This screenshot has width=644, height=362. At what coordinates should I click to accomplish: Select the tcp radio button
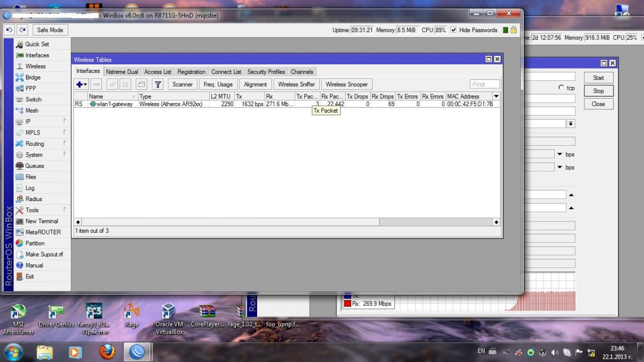[561, 87]
